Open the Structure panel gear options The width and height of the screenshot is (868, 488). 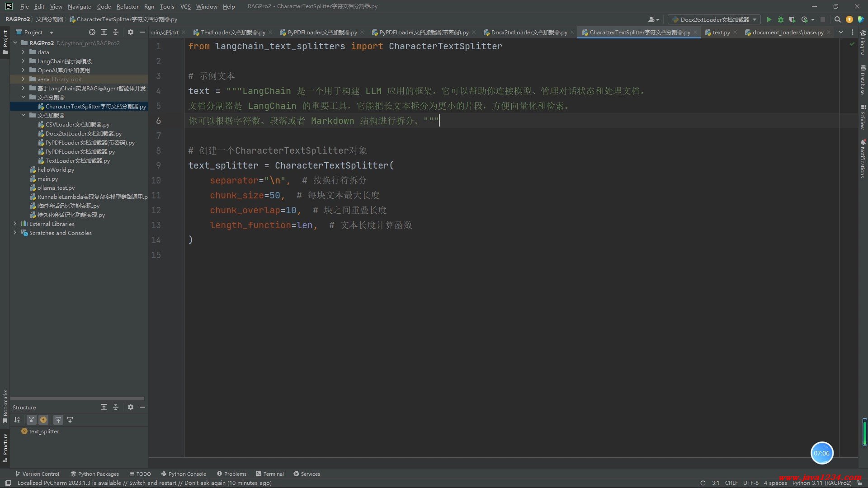click(131, 407)
